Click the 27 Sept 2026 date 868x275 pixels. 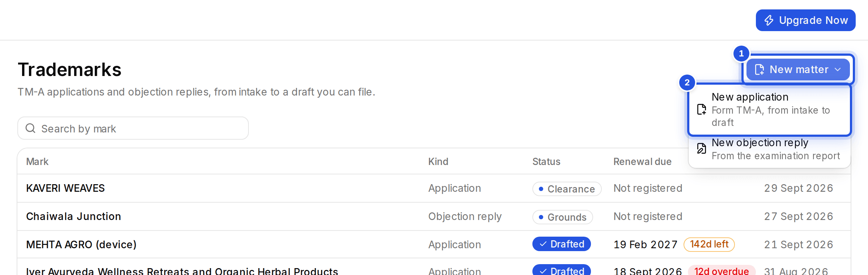point(799,216)
